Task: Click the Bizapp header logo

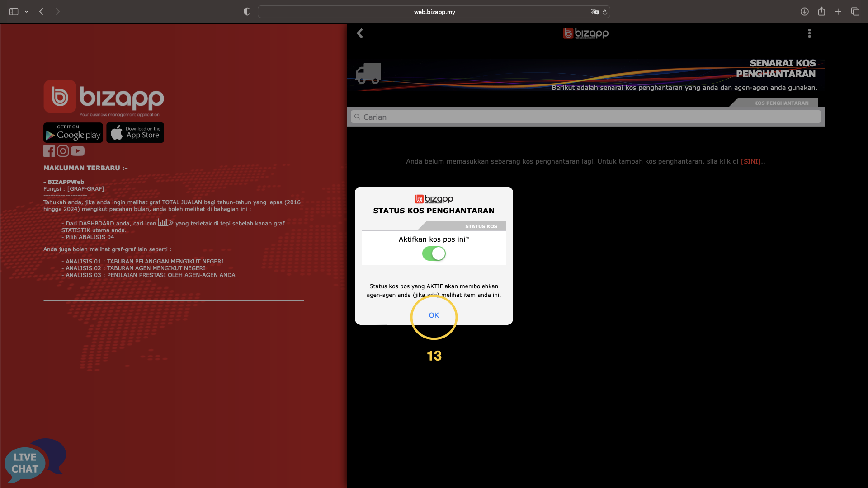Action: (585, 33)
